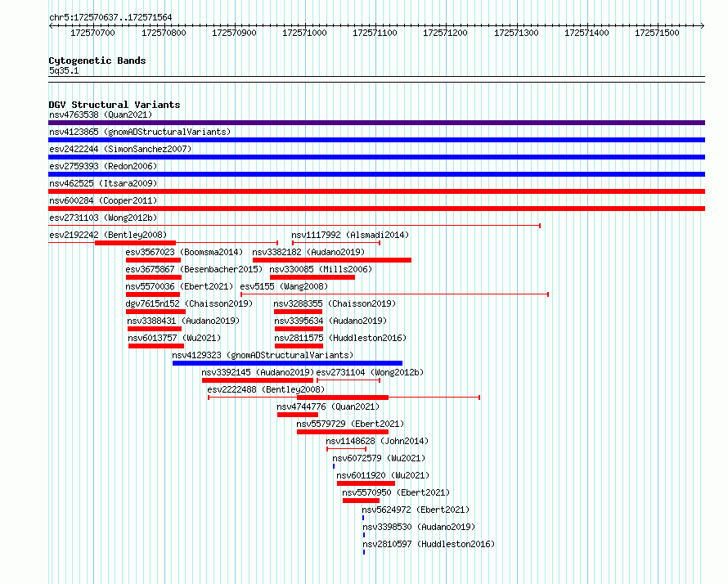
Task: Open esv5155 (Wang2008) variant
Action: click(284, 286)
